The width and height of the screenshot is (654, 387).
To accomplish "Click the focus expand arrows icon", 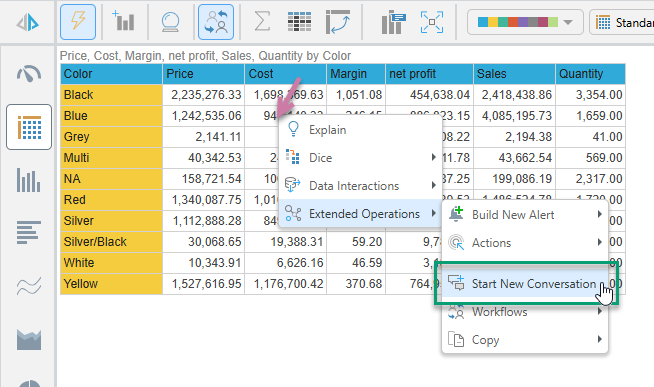I will pos(432,22).
